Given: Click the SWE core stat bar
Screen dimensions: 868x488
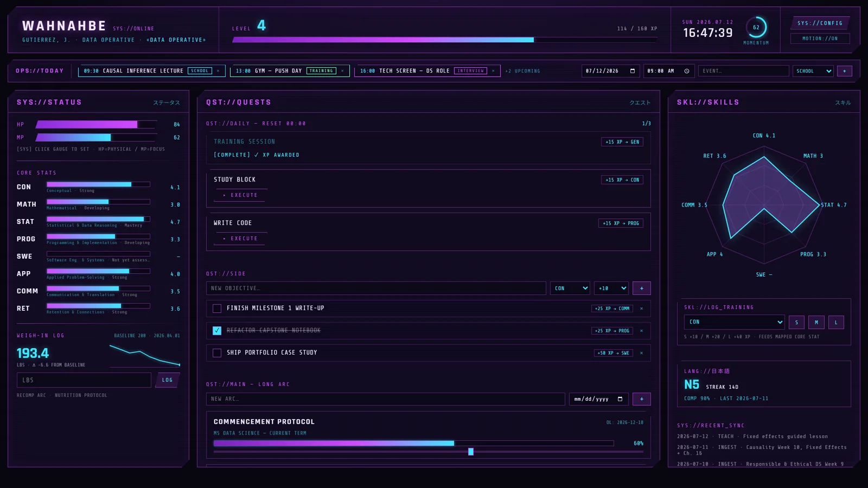Looking at the screenshot, I should [x=98, y=254].
